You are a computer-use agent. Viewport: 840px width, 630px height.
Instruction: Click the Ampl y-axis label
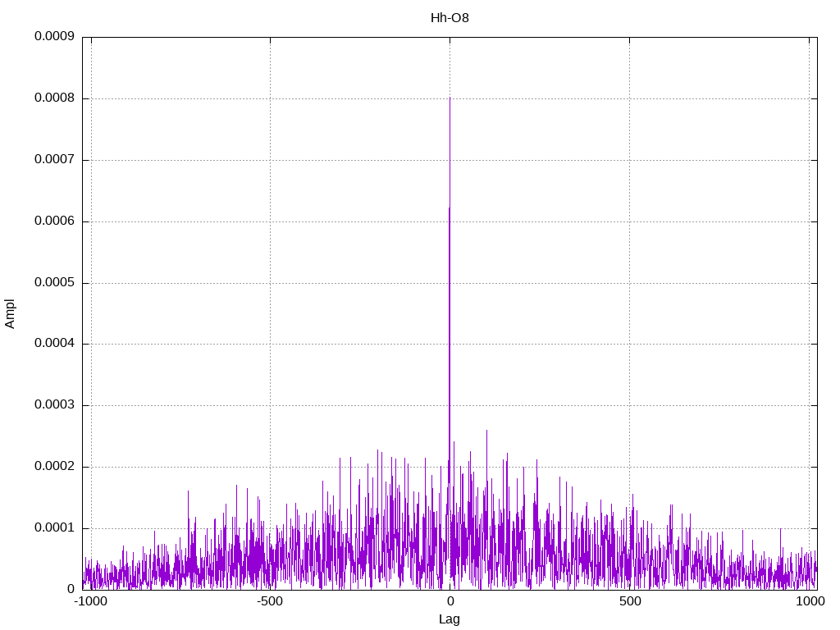coord(10,314)
